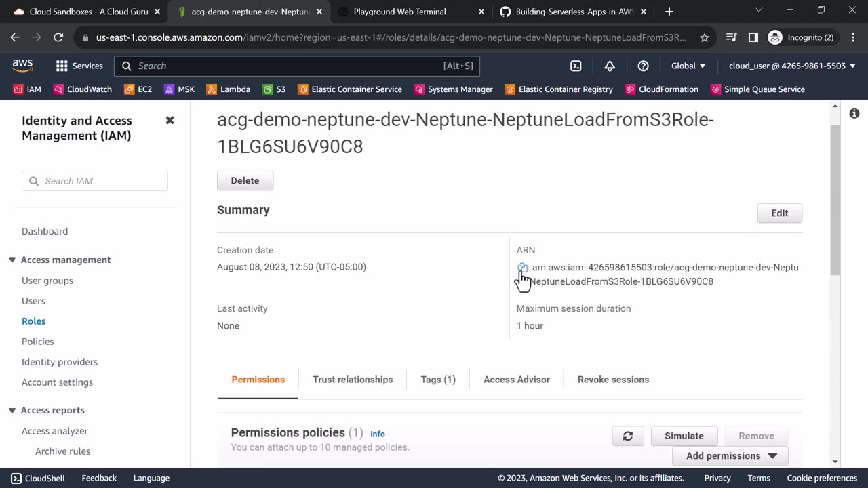Click the Delete role button
The height and width of the screenshot is (488, 868).
click(x=245, y=180)
